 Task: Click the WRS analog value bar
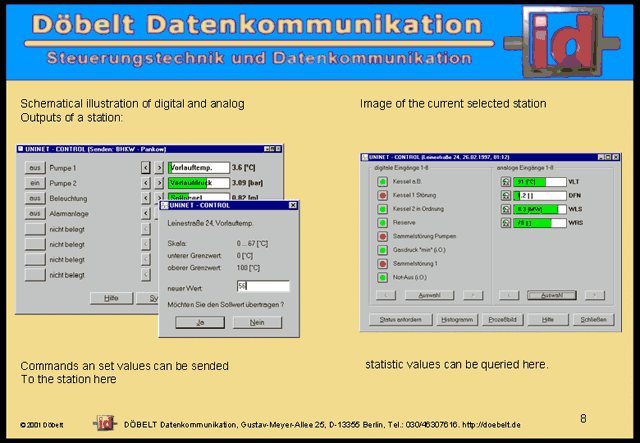[540, 223]
